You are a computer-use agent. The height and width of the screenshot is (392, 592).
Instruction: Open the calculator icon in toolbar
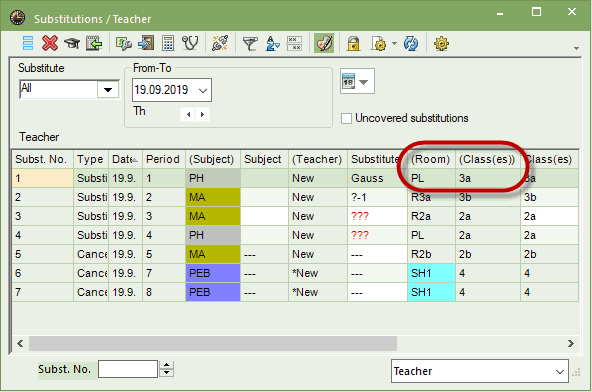tap(168, 43)
